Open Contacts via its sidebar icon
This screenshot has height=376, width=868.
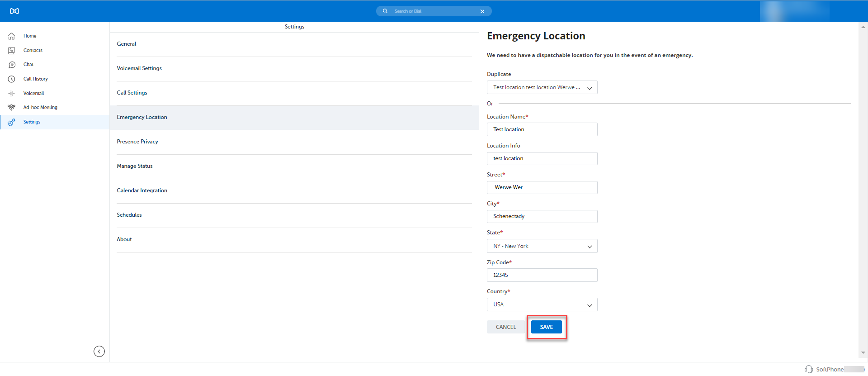click(12, 51)
